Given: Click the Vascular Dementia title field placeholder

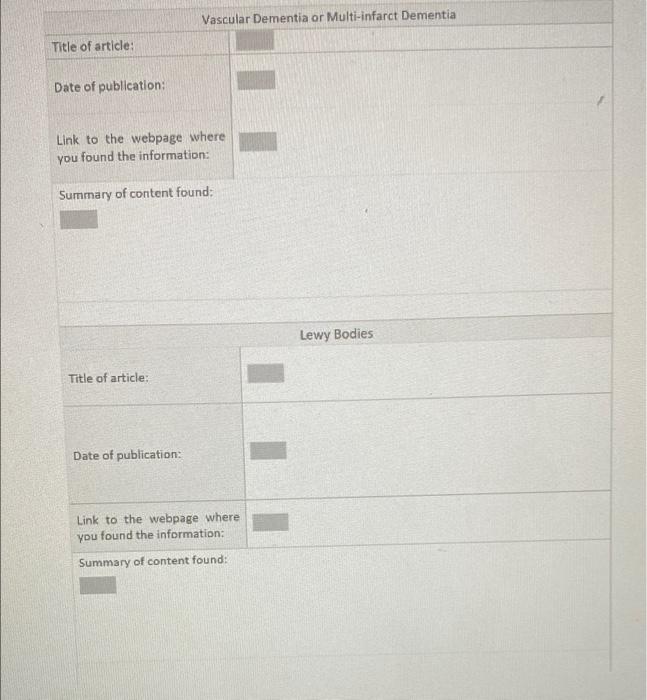Looking at the screenshot, I should coord(255,40).
